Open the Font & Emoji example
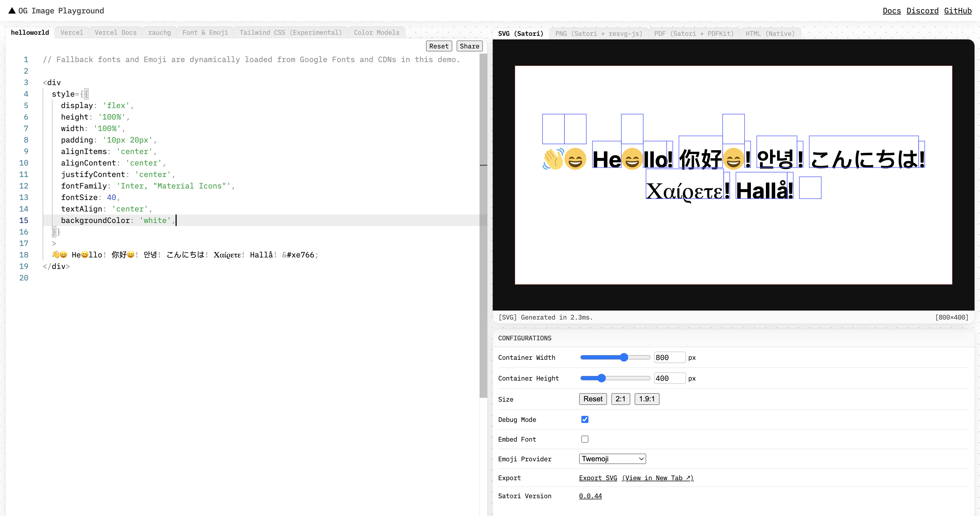This screenshot has height=516, width=980. coord(205,32)
